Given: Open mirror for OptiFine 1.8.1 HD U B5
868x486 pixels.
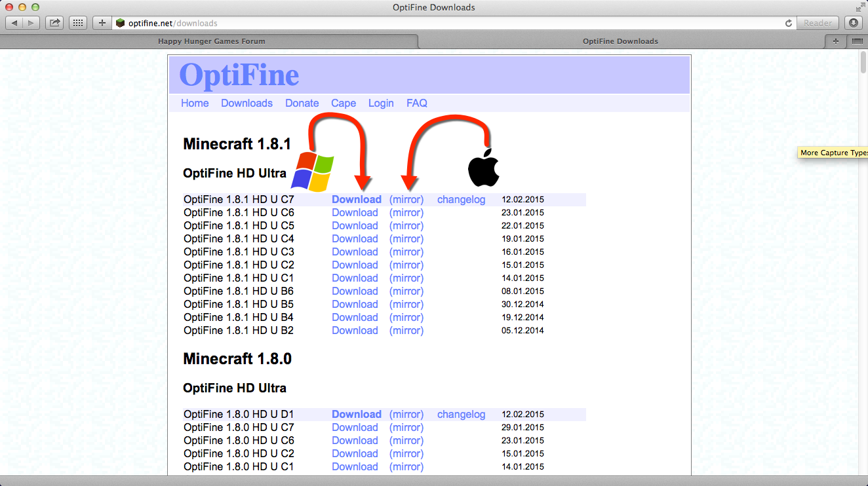Looking at the screenshot, I should [x=406, y=305].
